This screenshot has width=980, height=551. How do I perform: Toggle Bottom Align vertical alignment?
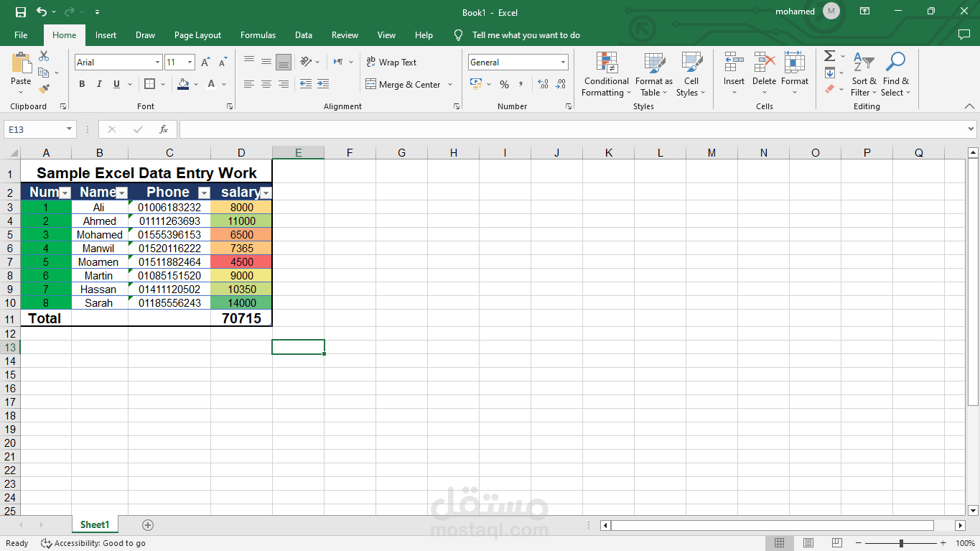(284, 62)
